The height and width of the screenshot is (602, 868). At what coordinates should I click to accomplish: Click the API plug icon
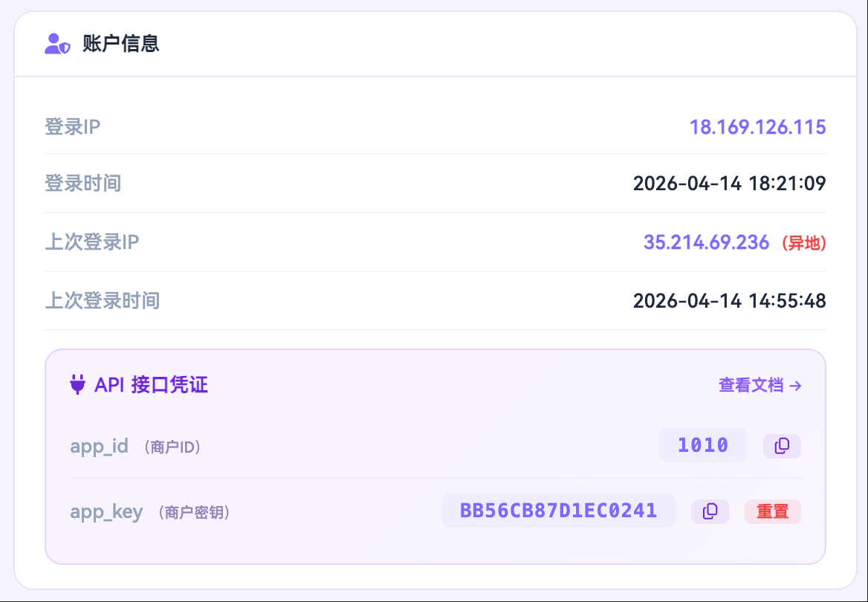click(77, 385)
